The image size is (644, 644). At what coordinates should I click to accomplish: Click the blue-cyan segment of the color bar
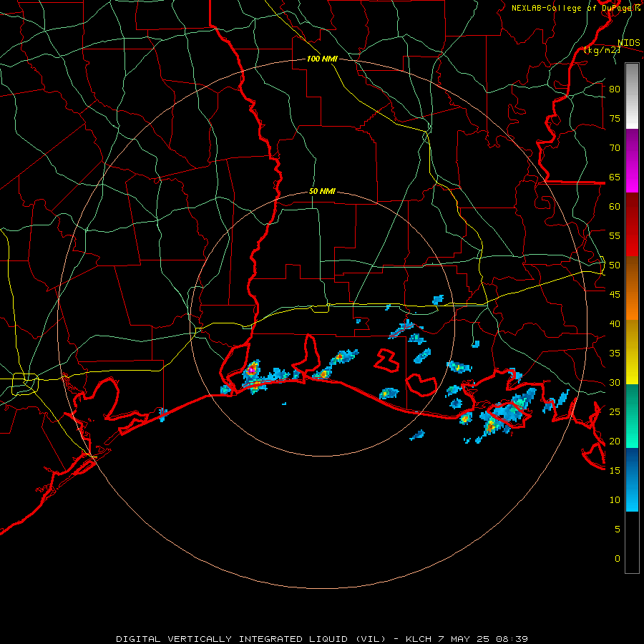tap(632, 479)
